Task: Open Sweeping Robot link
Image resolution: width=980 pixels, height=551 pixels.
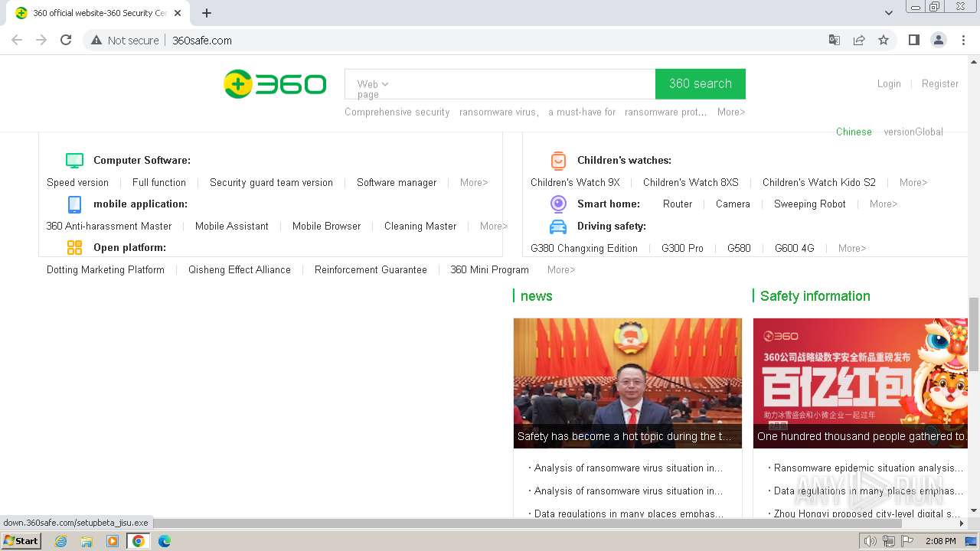Action: (x=809, y=204)
